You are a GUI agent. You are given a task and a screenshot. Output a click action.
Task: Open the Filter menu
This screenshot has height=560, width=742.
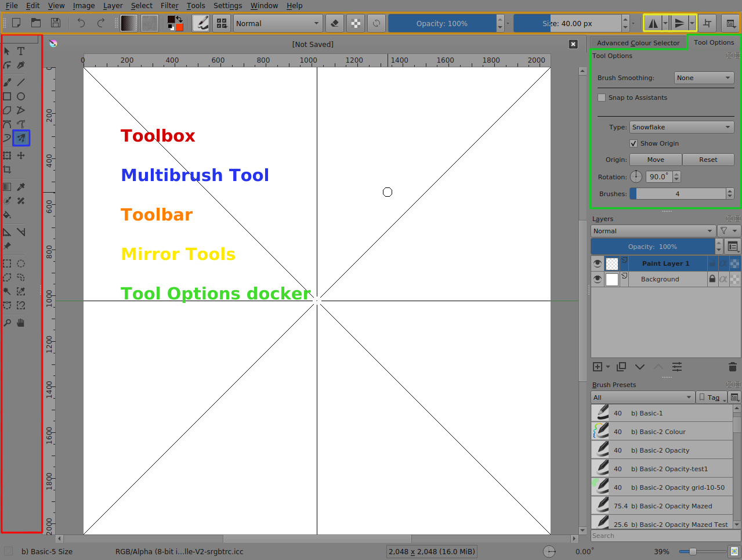coord(169,6)
